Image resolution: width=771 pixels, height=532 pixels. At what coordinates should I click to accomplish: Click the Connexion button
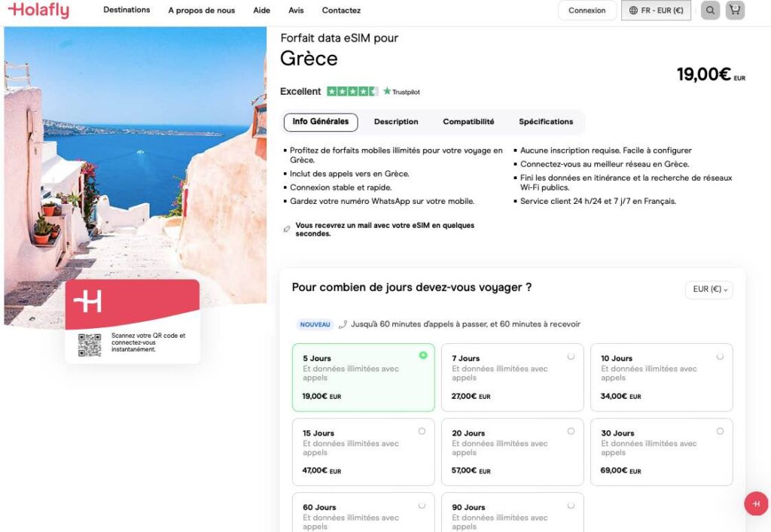click(587, 11)
